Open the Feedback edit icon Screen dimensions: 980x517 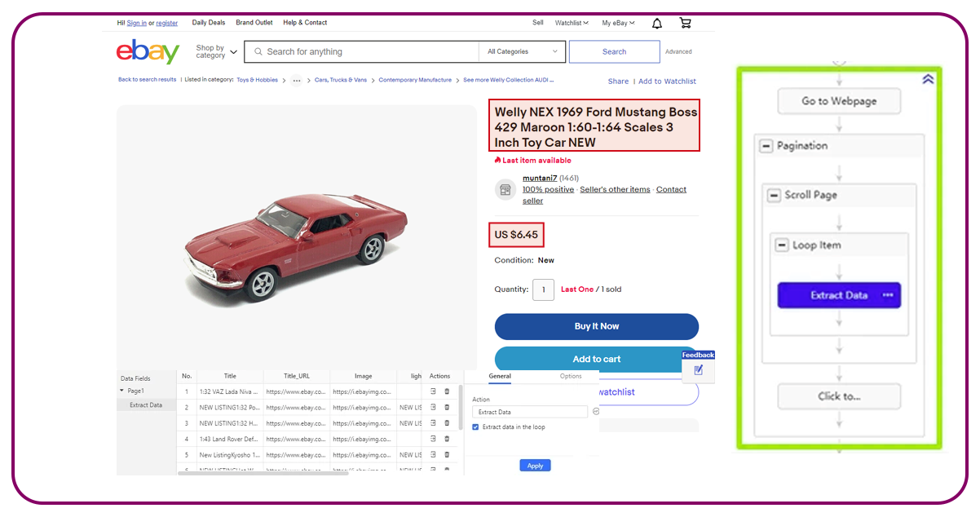(698, 370)
